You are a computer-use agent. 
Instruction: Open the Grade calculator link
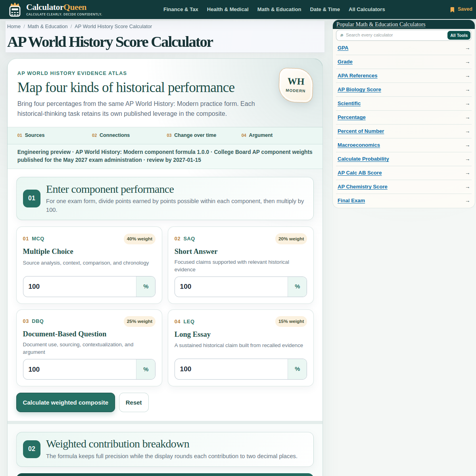coord(345,62)
